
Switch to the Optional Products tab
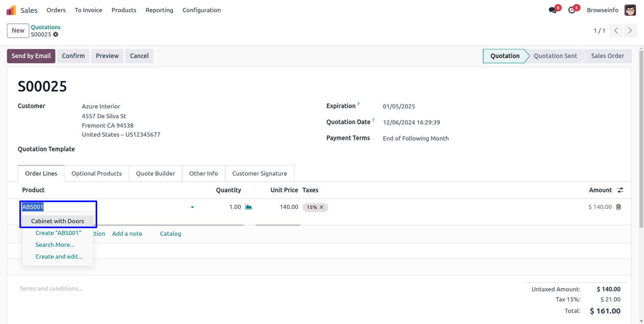click(96, 173)
